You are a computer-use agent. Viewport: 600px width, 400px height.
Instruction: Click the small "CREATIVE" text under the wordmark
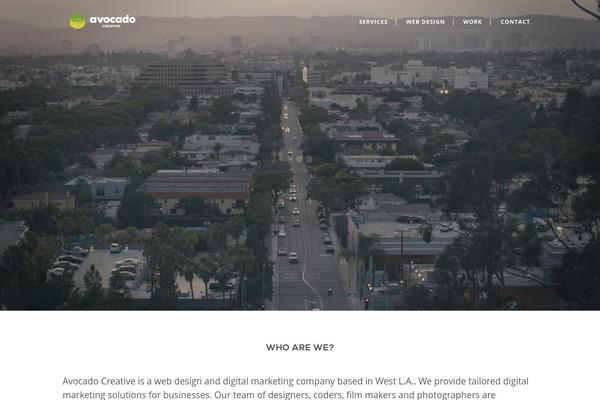111,26
